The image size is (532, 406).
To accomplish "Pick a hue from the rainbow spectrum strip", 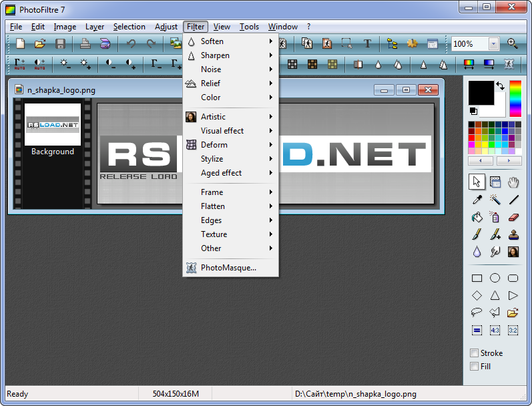I will [x=515, y=98].
